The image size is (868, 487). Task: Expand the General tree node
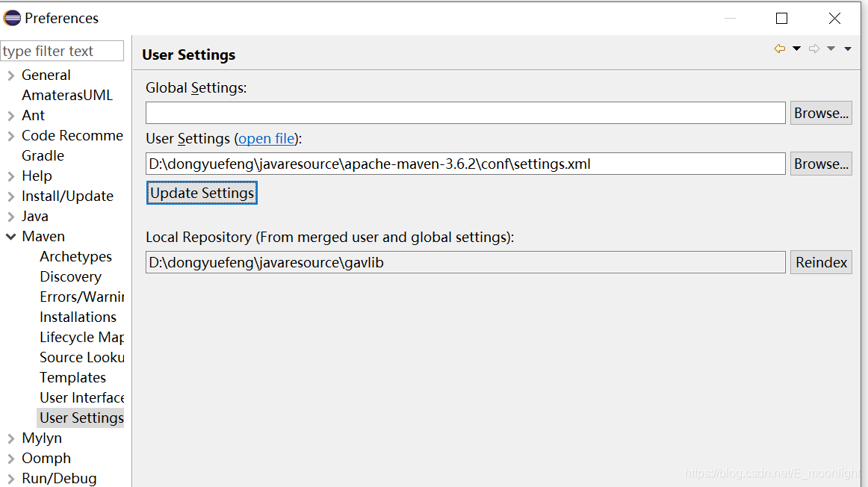[10, 75]
